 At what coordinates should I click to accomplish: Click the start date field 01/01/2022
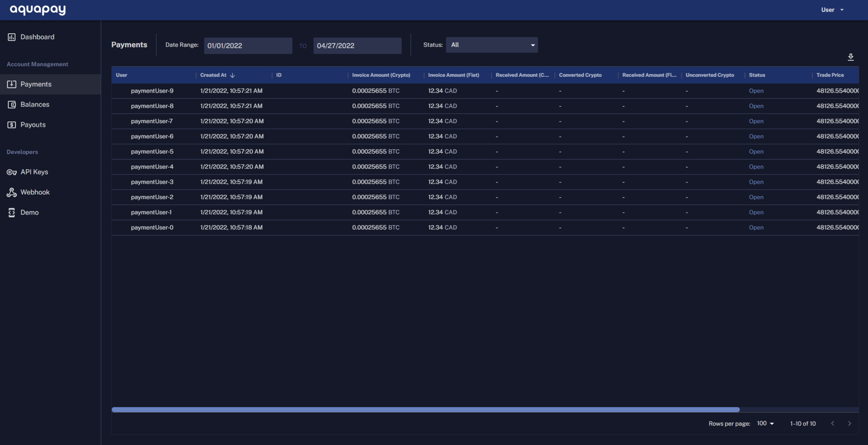coord(248,46)
